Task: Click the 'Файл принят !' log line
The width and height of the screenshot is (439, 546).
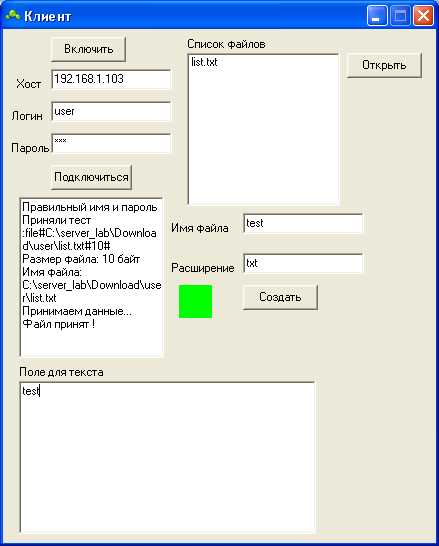Action: [58, 324]
